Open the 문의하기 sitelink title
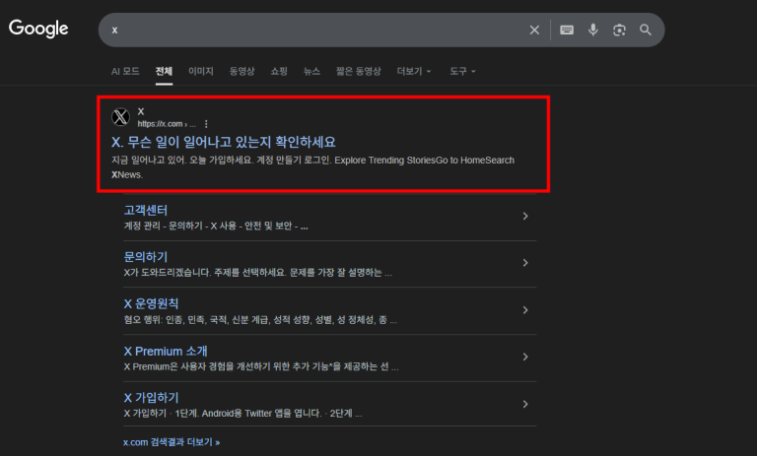The height and width of the screenshot is (456, 757). [x=145, y=257]
